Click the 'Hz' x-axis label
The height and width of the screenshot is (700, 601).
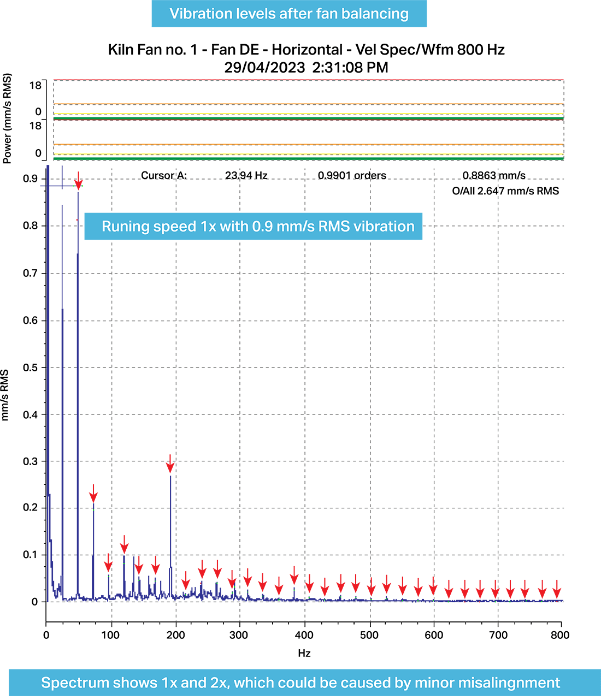pos(304,653)
